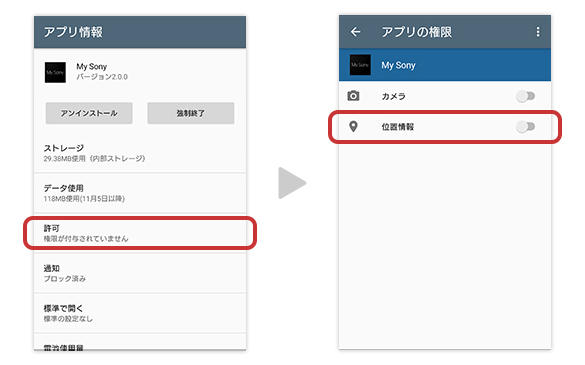
Task: Click the 29.38MB使用 storage detail
Action: (94, 159)
